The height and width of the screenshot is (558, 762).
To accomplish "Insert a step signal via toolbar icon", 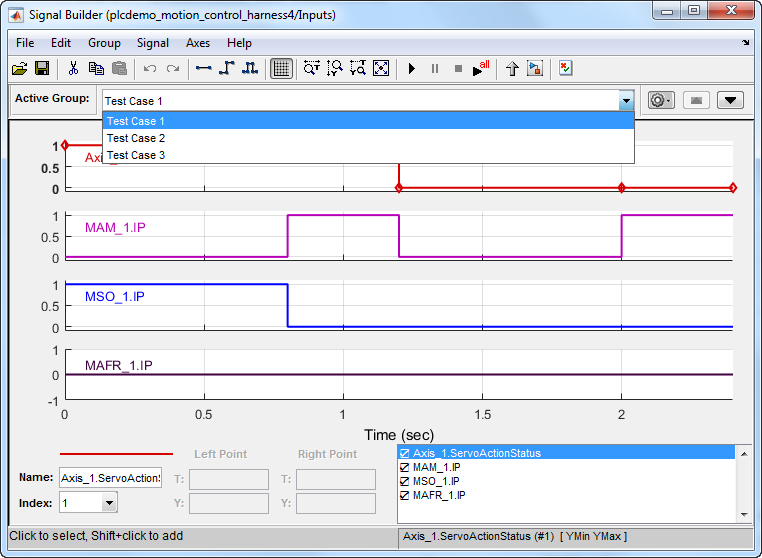I will point(226,69).
